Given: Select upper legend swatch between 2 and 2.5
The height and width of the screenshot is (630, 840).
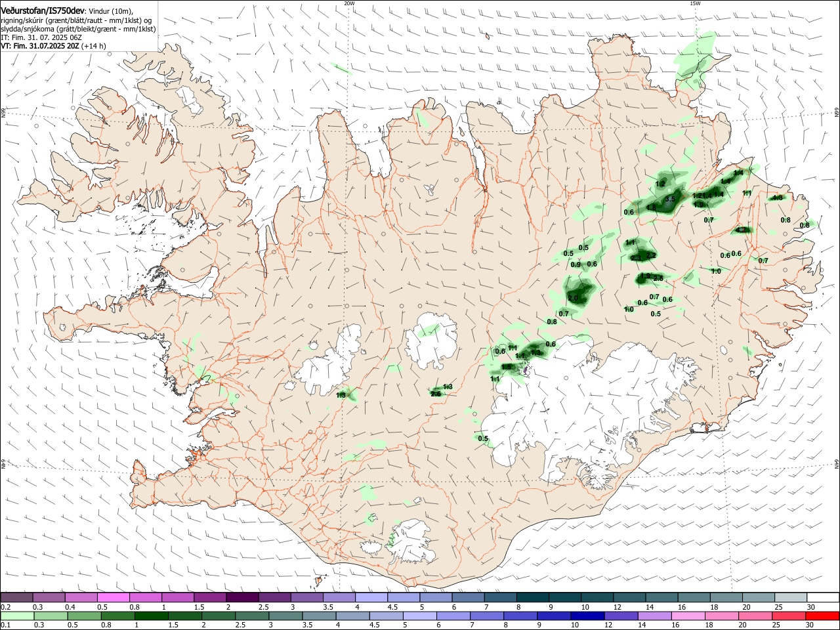Looking at the screenshot, I should pos(242,598).
